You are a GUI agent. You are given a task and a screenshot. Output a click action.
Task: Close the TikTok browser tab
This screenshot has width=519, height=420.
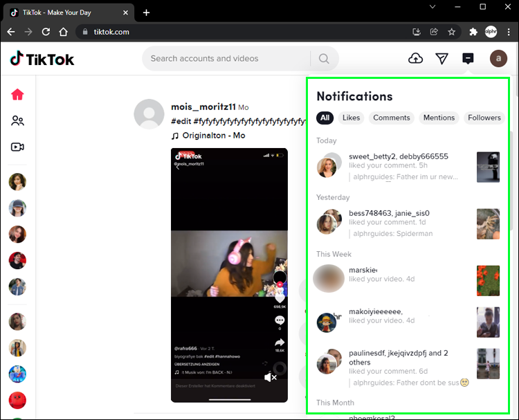pos(125,12)
